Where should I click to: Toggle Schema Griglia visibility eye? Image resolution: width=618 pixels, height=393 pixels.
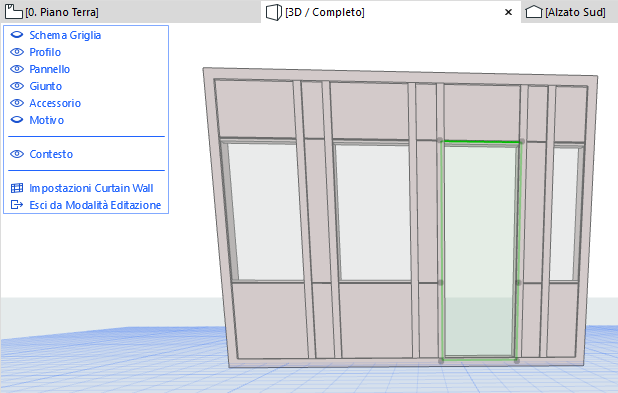[x=17, y=35]
